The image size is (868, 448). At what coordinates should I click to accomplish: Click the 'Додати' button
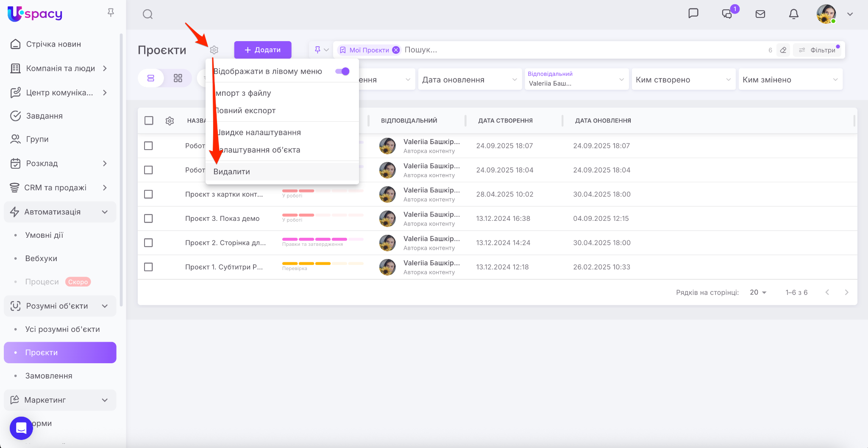pos(263,50)
